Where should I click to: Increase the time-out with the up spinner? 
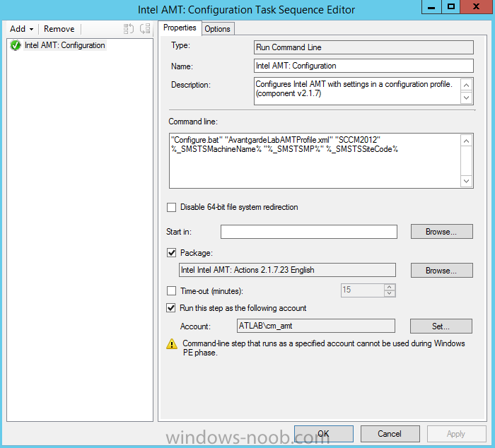click(x=390, y=287)
